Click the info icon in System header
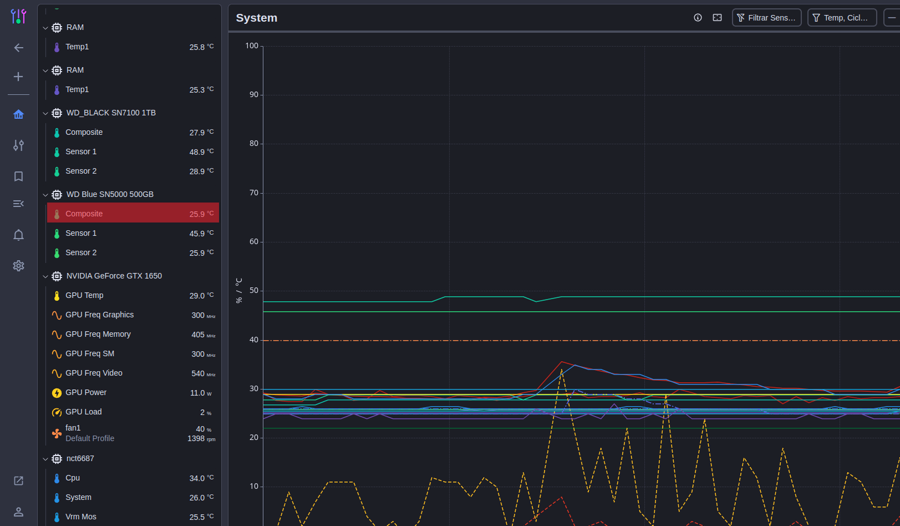Viewport: 900px width, 526px height. tap(698, 18)
